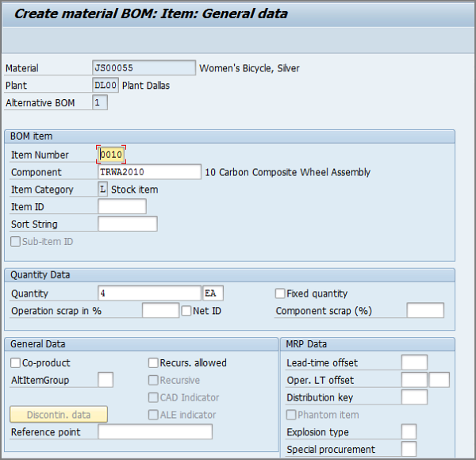This screenshot has height=460, width=476.
Task: Select the AltItemGroup input box
Action: click(x=106, y=380)
